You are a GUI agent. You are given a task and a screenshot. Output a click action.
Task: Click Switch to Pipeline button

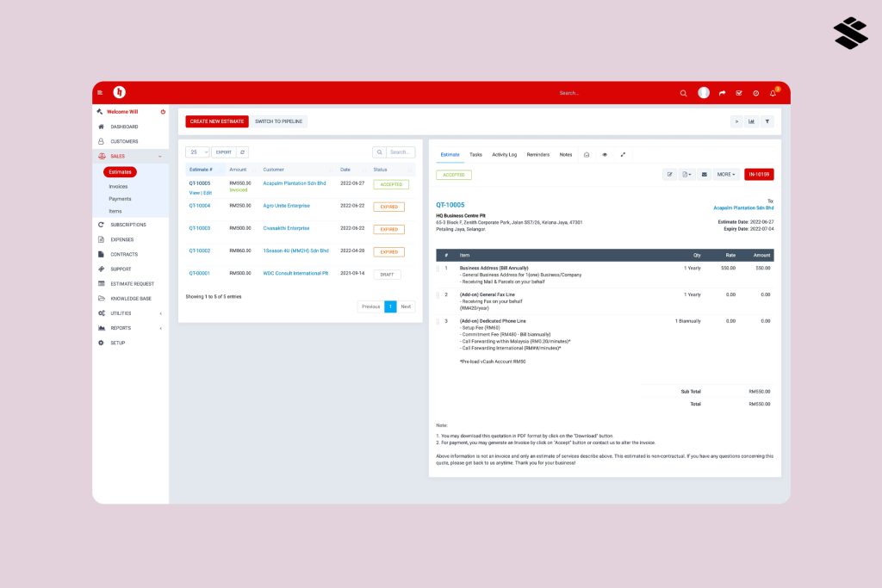(278, 121)
